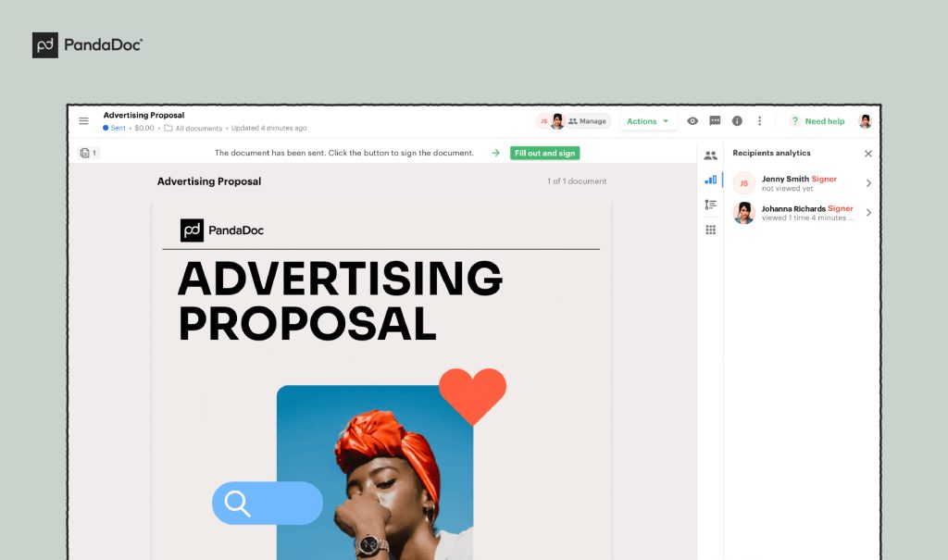The height and width of the screenshot is (560, 948).
Task: Open the comments chat icon
Action: click(715, 121)
